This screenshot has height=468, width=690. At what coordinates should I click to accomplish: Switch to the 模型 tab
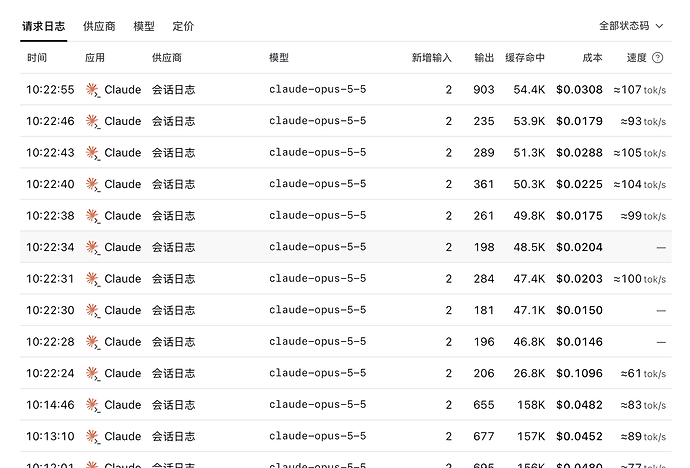[x=144, y=26]
